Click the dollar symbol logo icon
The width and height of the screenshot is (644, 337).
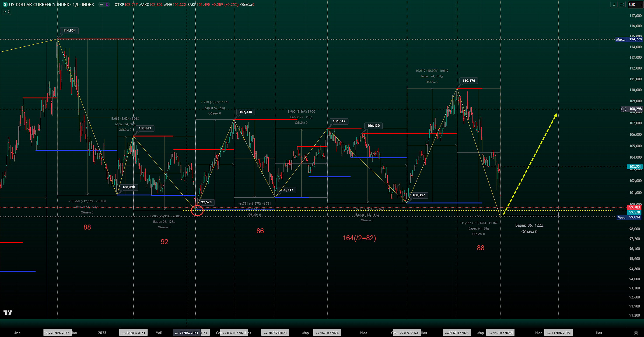pyautogui.click(x=5, y=4)
